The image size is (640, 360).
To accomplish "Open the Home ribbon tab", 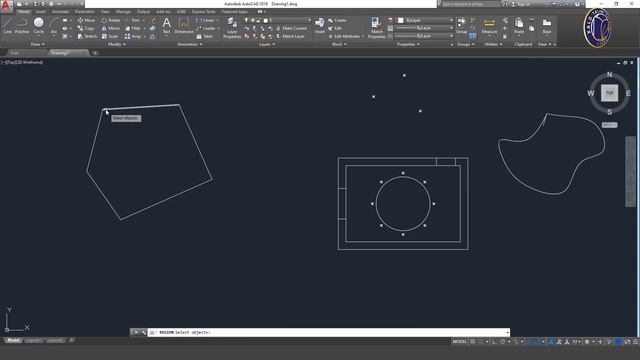I will (x=24, y=12).
